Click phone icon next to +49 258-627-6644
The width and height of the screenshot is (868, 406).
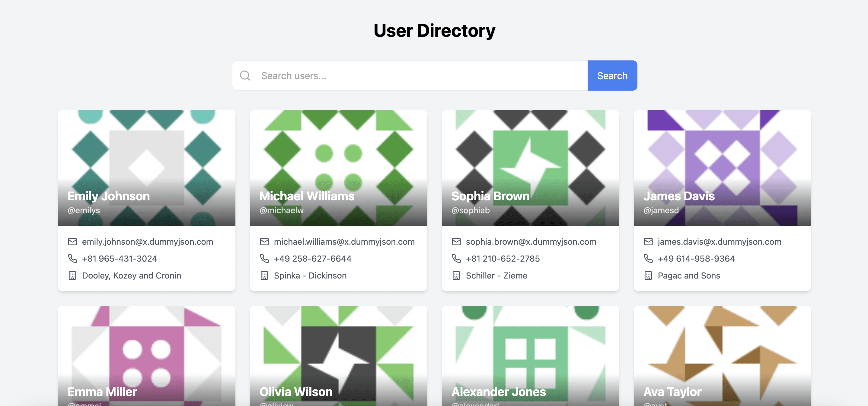[264, 259]
